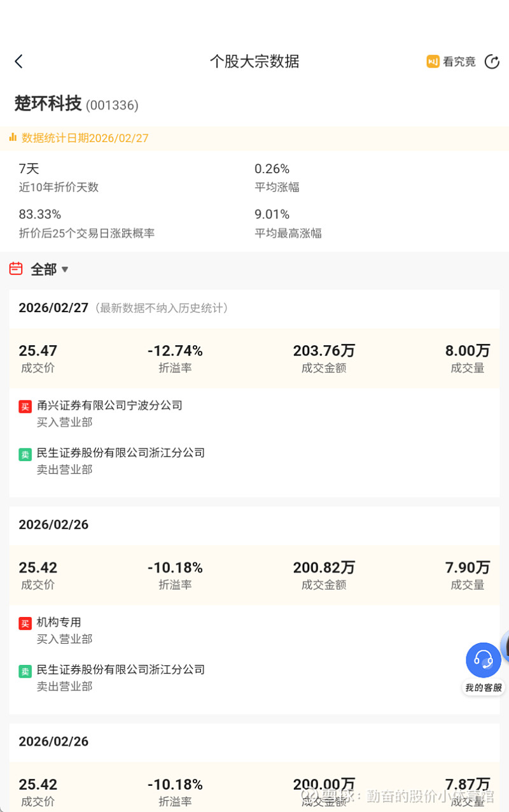This screenshot has width=509, height=812.
Task: Tap stock name 楚环科技
Action: click(48, 103)
